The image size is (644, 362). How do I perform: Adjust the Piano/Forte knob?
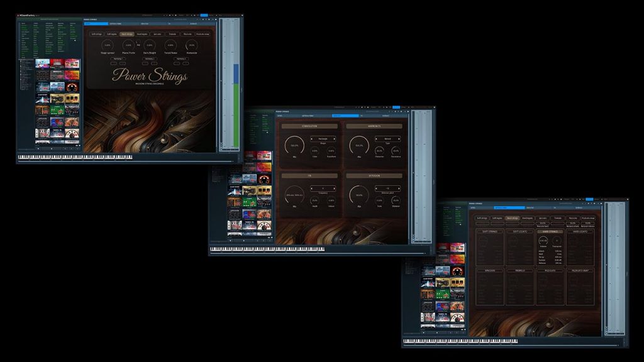[128, 45]
